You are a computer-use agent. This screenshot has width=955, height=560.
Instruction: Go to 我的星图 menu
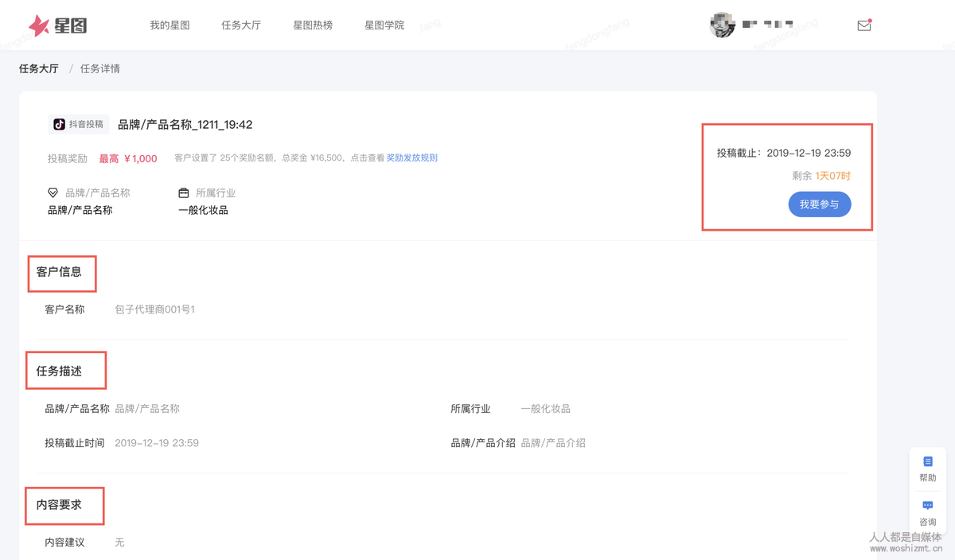[170, 25]
